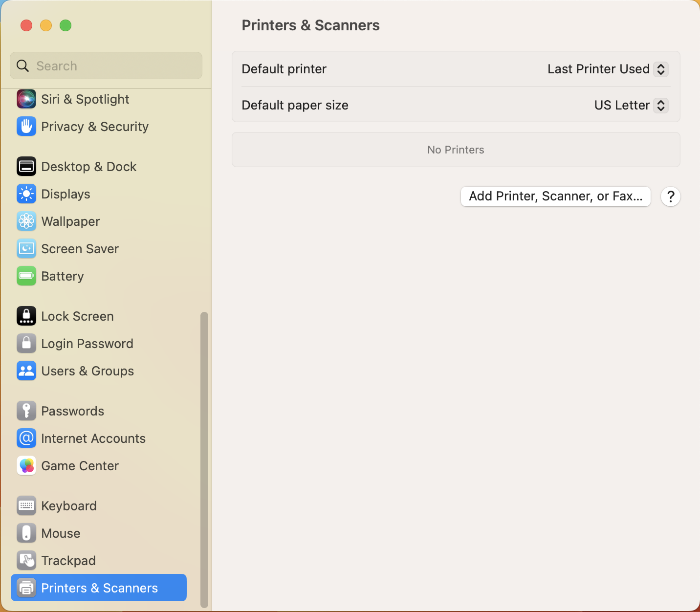Select the Passwords key icon
700x612 pixels.
click(x=26, y=411)
